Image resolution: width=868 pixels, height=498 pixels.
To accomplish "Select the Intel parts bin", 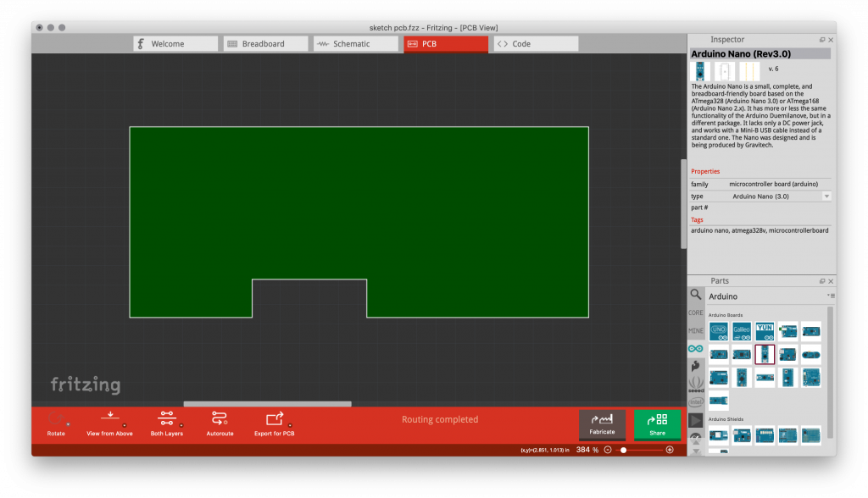I will click(x=696, y=402).
